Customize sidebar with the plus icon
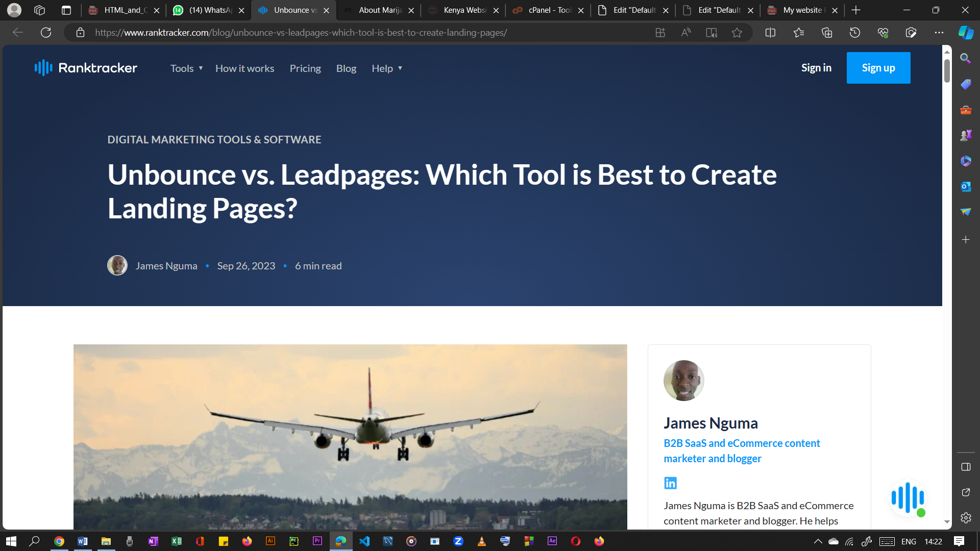The width and height of the screenshot is (980, 551). 966,239
